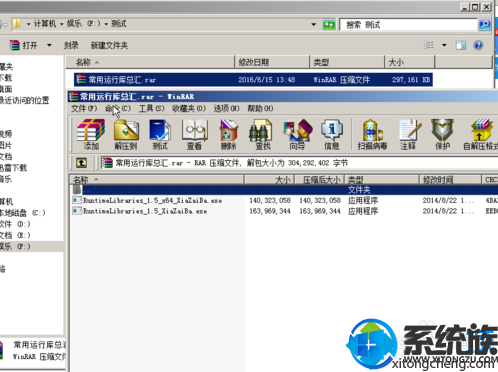The image size is (498, 372).
Task: Click the change view icon in Explorer
Action: pos(429,45)
